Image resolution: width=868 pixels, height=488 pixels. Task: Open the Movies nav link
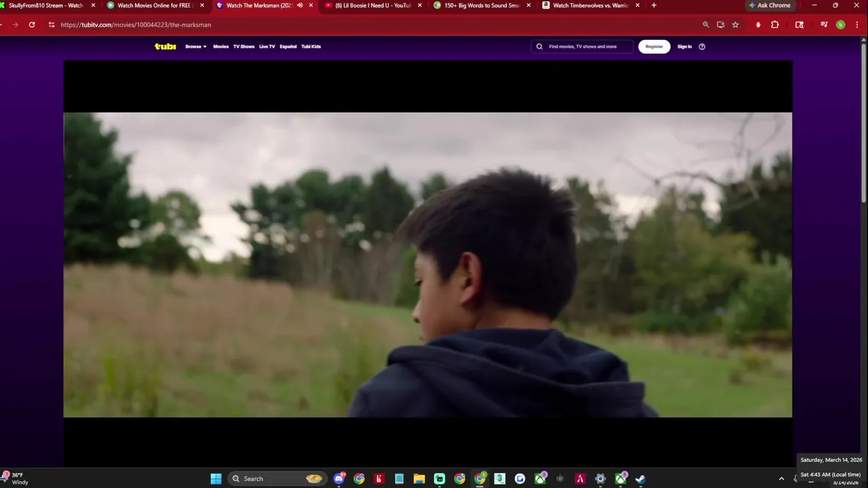(x=221, y=47)
